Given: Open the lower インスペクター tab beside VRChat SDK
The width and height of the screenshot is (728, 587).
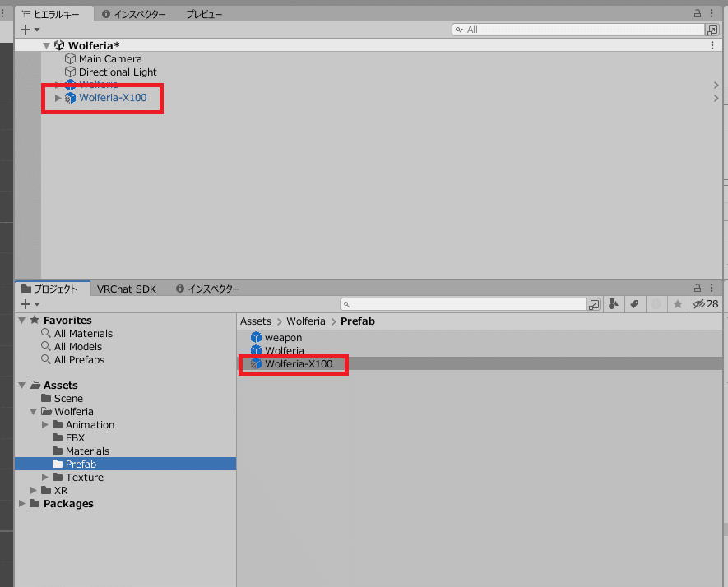Looking at the screenshot, I should click(x=208, y=289).
